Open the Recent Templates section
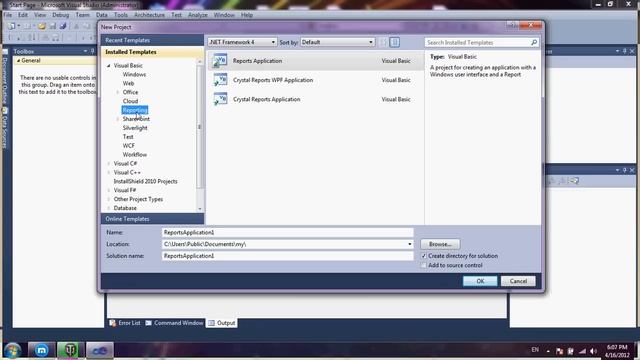Screen dimensions: 640x360 tap(152, 40)
